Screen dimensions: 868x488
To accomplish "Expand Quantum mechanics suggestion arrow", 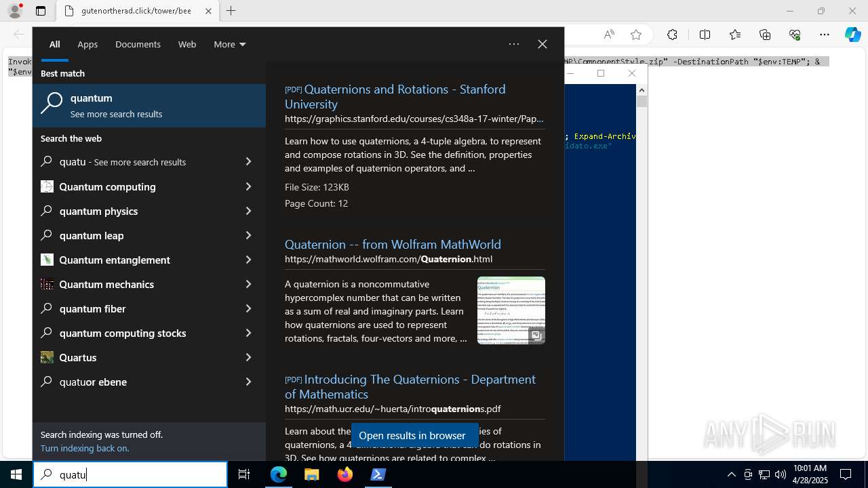I will click(x=248, y=284).
